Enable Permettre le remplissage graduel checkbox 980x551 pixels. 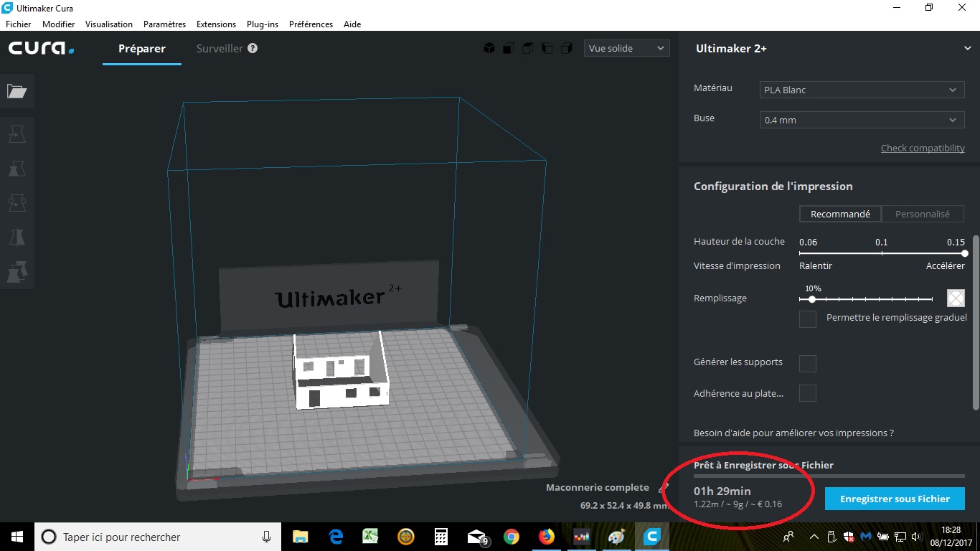(808, 319)
